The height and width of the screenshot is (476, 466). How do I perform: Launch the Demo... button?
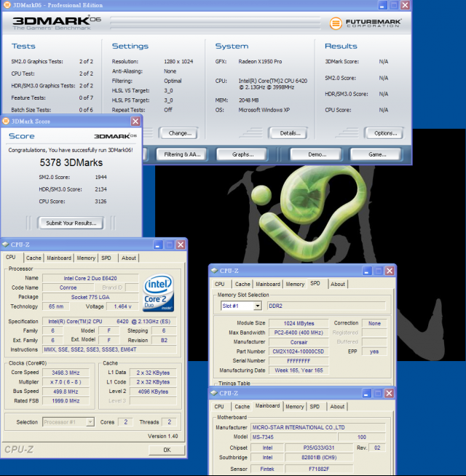point(316,154)
